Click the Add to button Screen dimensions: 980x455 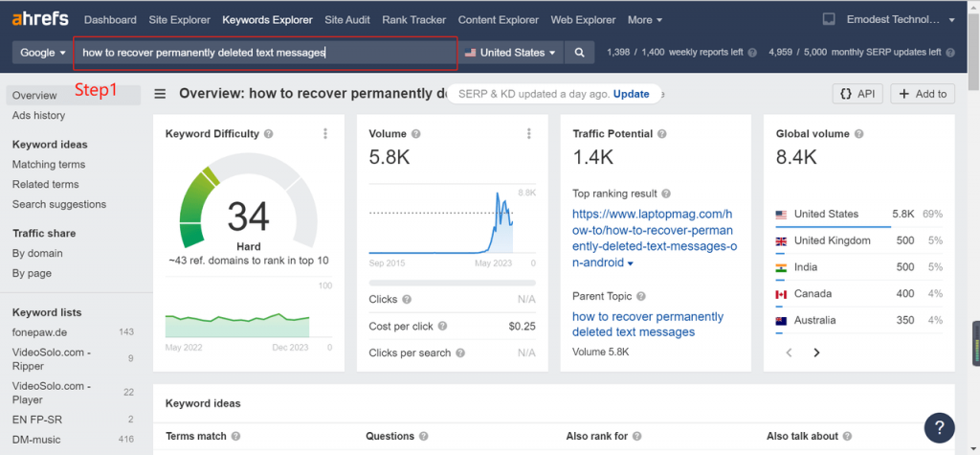[924, 94]
